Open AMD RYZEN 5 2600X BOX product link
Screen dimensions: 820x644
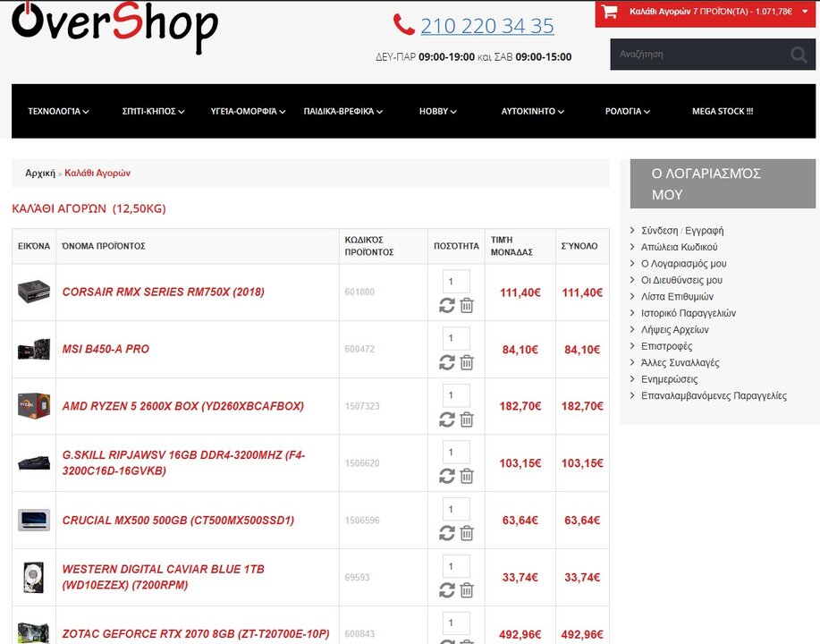coord(183,406)
